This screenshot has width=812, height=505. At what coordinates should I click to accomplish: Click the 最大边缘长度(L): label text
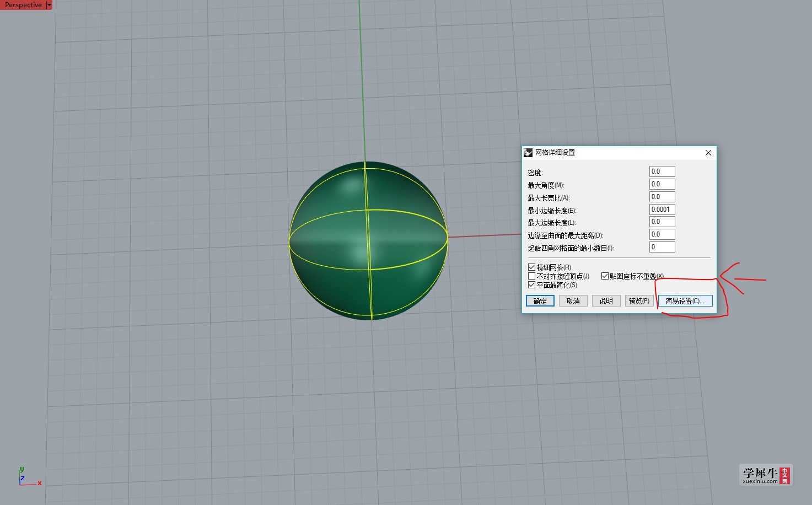(x=552, y=223)
